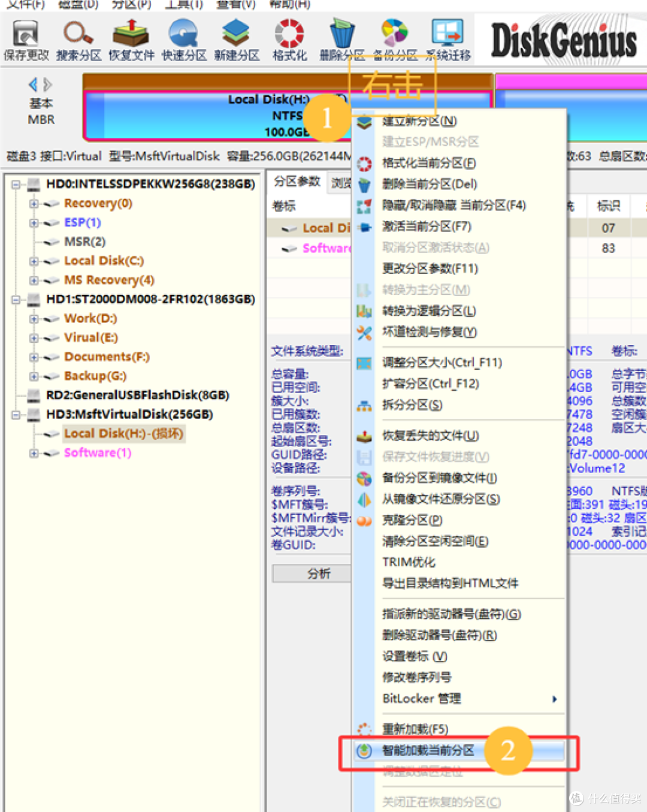
Task: Choose 恢复丢失的文件(U) from menu
Action: click(459, 436)
